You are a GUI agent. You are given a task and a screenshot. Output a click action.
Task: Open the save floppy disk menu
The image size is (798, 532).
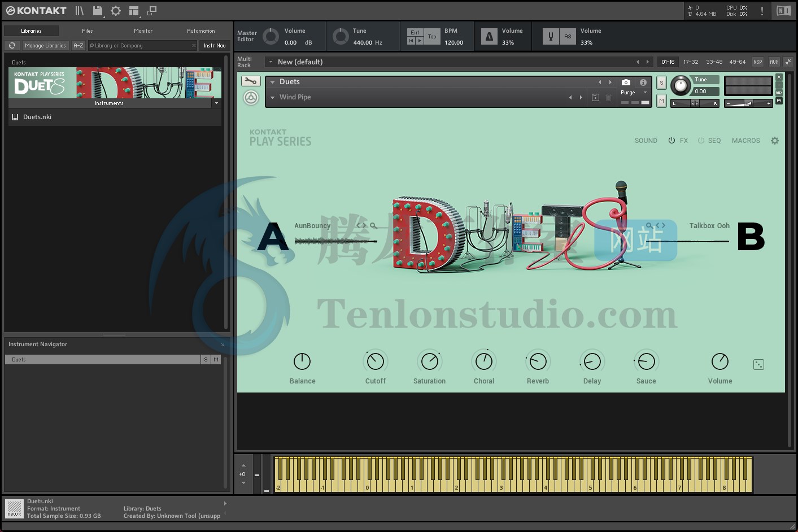[x=98, y=11]
